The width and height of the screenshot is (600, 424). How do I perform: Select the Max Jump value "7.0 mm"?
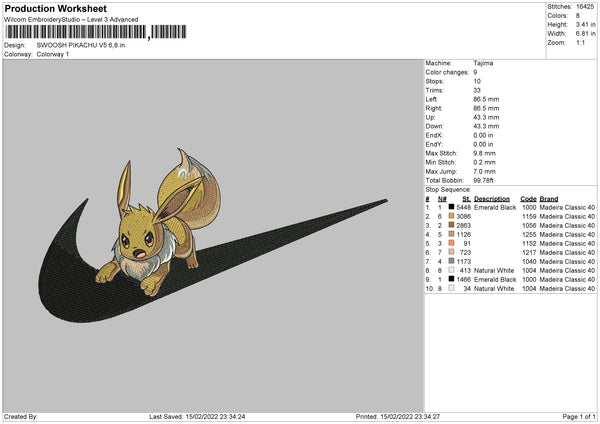pos(484,171)
